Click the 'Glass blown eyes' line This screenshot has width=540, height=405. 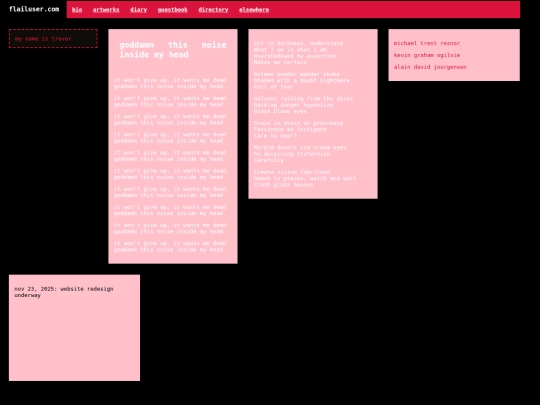(x=280, y=111)
